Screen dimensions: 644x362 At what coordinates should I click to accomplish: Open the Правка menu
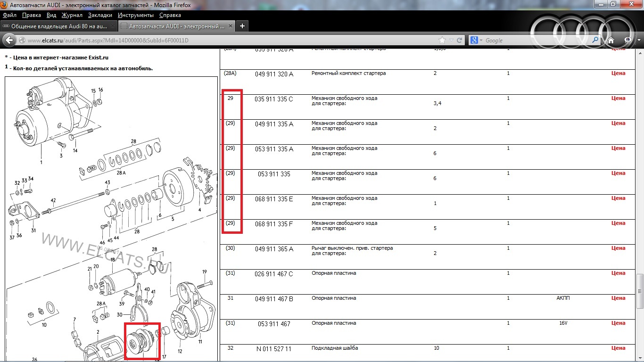pyautogui.click(x=32, y=15)
